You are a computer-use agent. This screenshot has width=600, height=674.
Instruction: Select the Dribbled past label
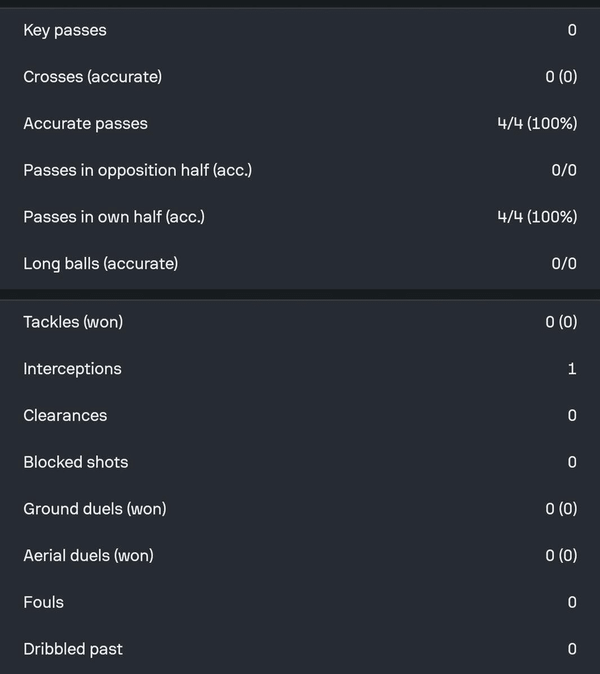[73, 649]
